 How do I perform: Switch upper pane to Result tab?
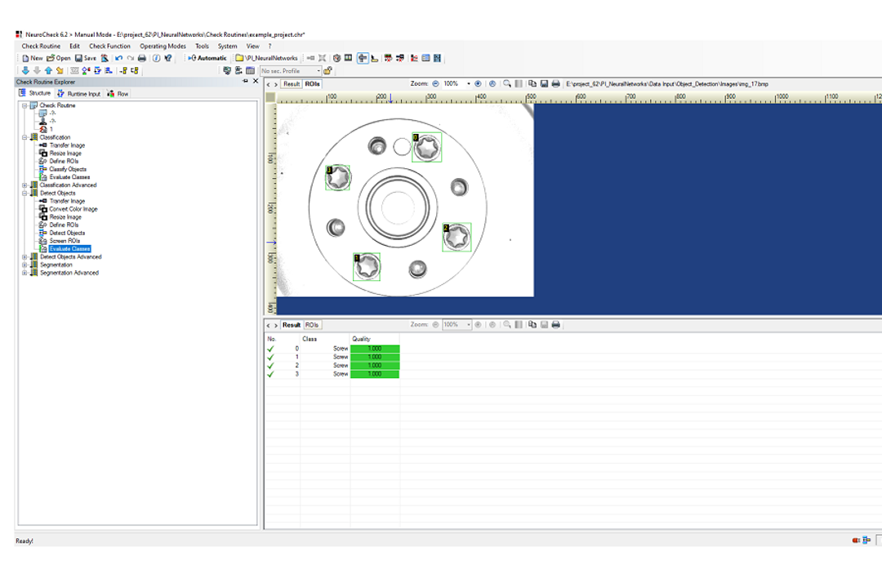coord(292,84)
